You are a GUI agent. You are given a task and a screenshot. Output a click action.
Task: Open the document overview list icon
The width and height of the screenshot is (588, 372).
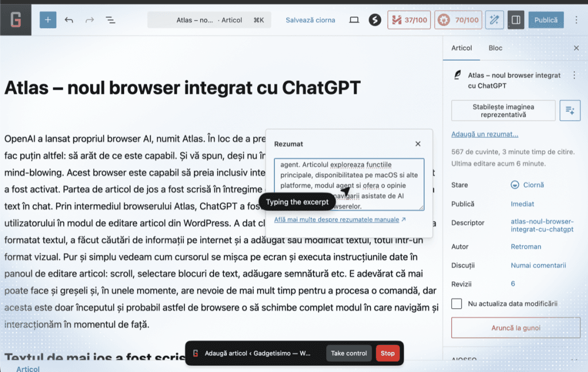[110, 20]
